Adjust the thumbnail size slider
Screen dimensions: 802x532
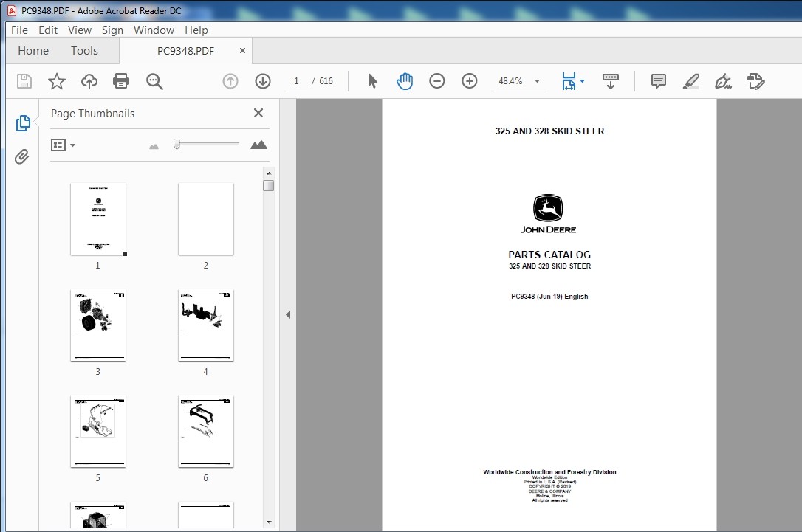176,144
